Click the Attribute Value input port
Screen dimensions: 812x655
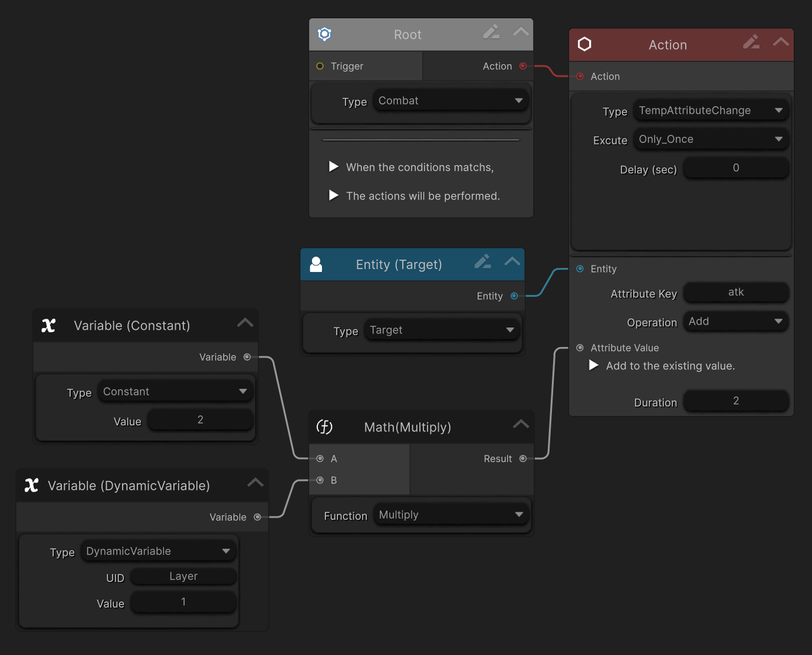tap(580, 348)
